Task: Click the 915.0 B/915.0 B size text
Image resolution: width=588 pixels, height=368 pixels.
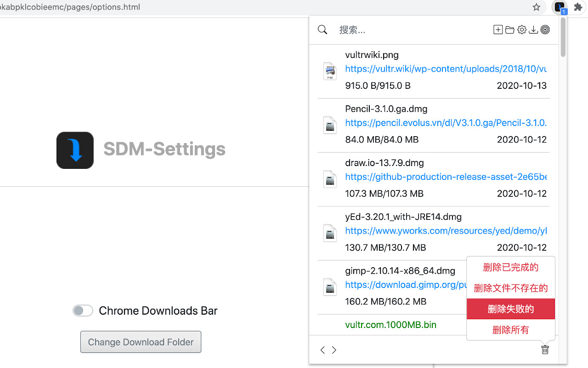Action: [x=378, y=86]
